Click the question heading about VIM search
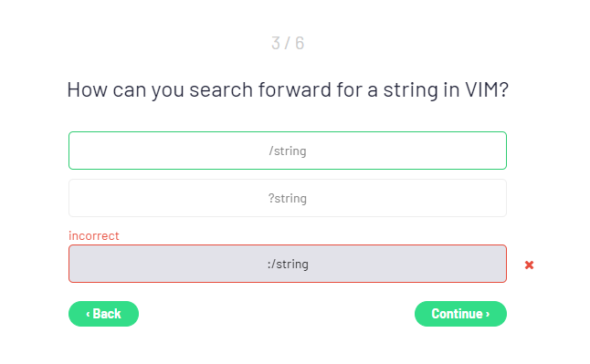Image resolution: width=590 pixels, height=364 pixels. [x=288, y=90]
